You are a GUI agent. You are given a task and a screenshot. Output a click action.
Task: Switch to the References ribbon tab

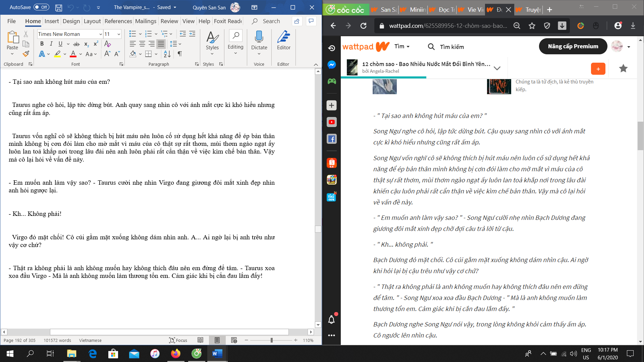(118, 21)
